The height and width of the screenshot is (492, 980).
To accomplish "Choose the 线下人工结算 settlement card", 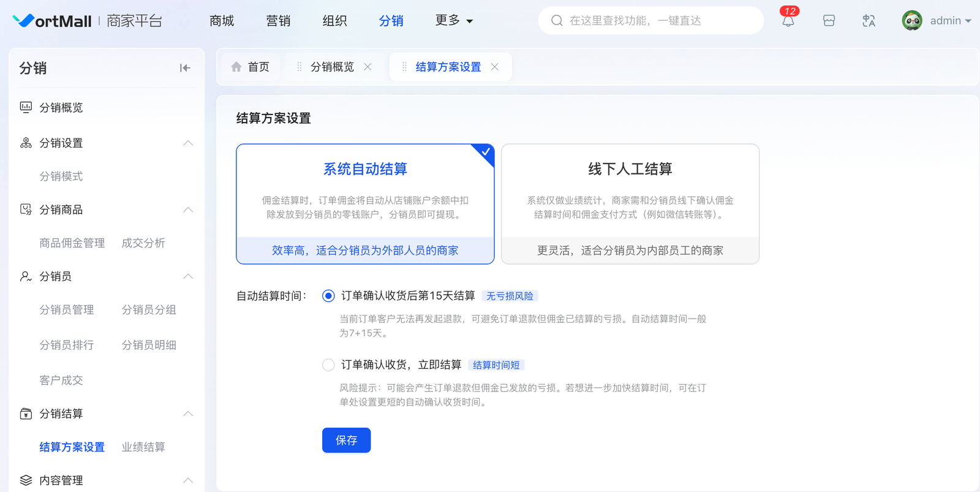I will [630, 203].
